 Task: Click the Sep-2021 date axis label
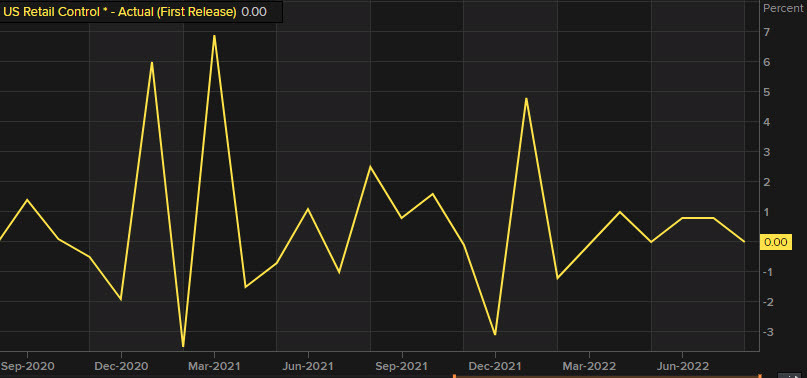coord(401,367)
